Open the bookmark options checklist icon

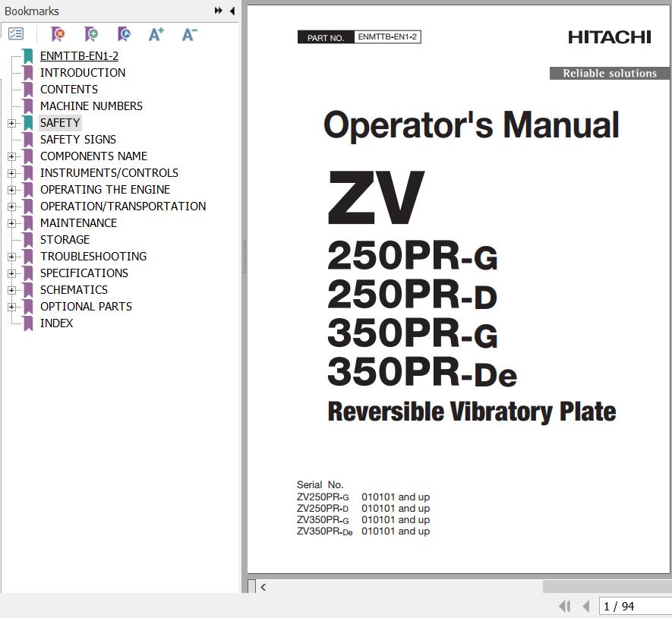16,34
